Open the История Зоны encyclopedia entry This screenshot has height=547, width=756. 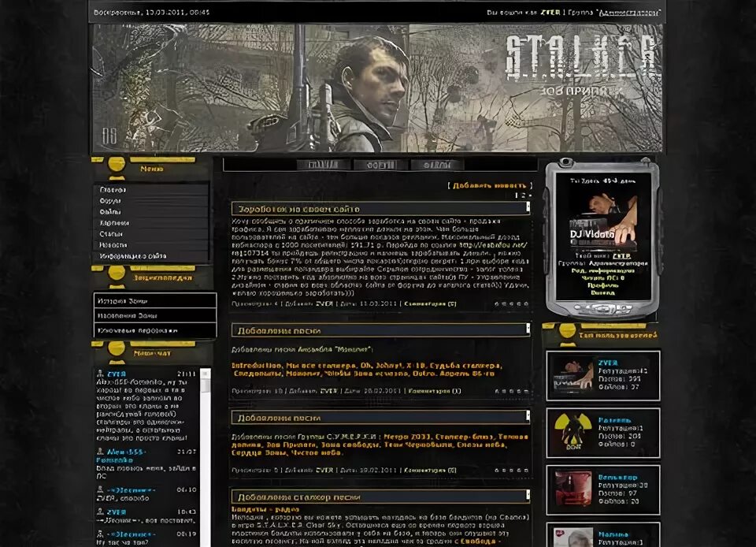[155, 301]
